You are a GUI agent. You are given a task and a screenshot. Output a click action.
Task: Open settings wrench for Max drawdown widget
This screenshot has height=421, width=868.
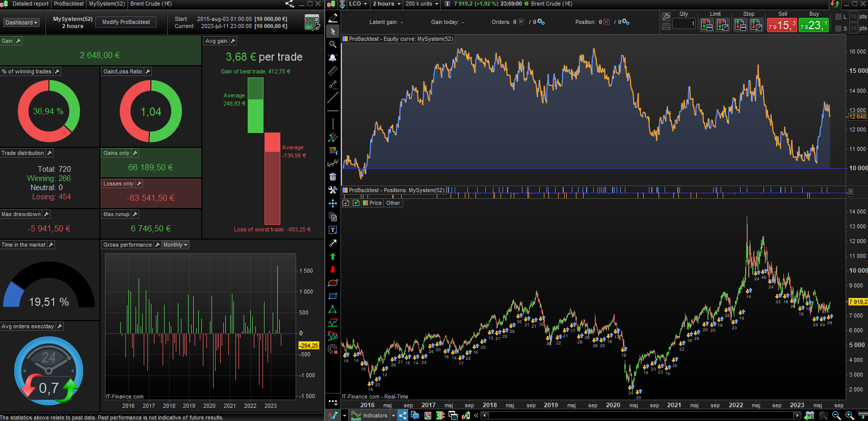pos(46,215)
